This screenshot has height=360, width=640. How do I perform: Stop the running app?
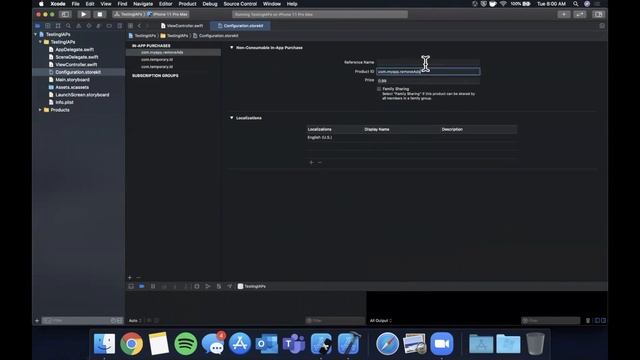coord(100,14)
